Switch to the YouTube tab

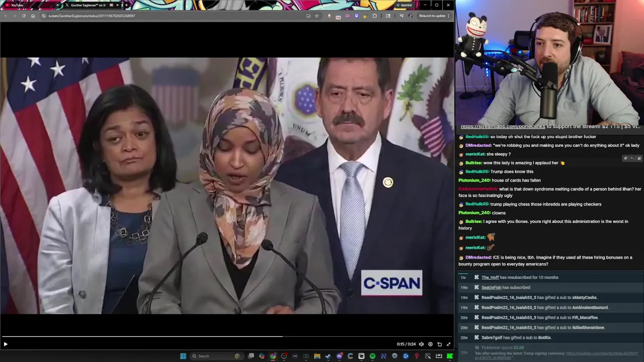pyautogui.click(x=30, y=5)
